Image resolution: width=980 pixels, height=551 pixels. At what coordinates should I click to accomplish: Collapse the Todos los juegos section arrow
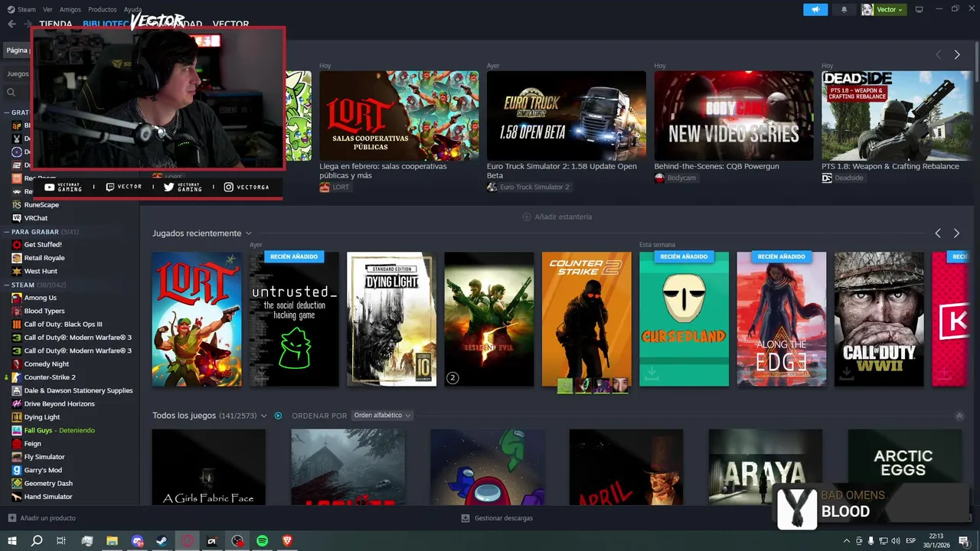coord(959,416)
